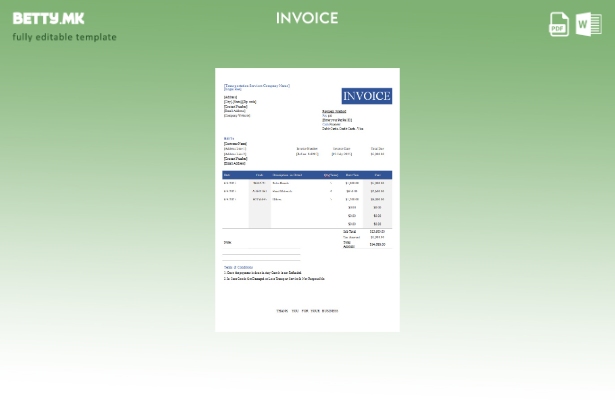The image size is (615, 400).
Task: Open the invoice template page thumbnail
Action: (308, 200)
